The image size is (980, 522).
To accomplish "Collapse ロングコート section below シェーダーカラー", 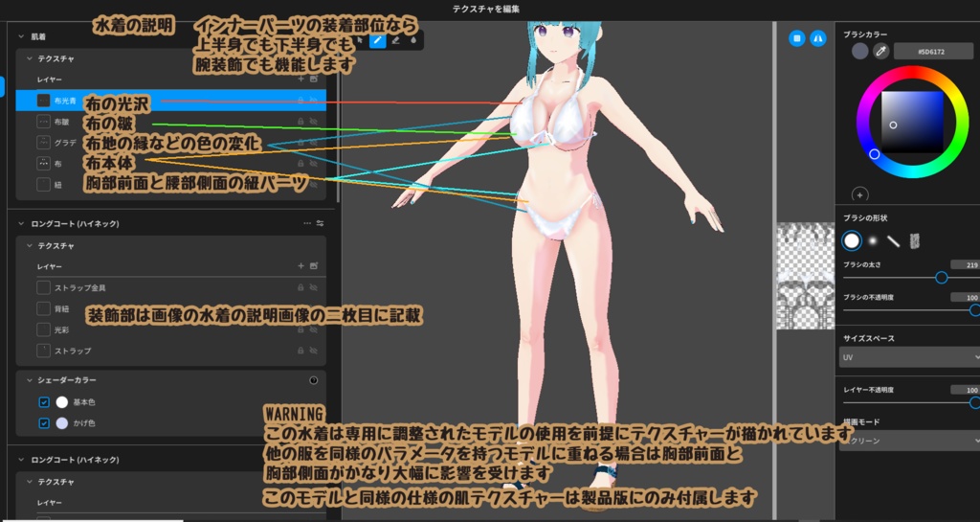I will tap(21, 460).
